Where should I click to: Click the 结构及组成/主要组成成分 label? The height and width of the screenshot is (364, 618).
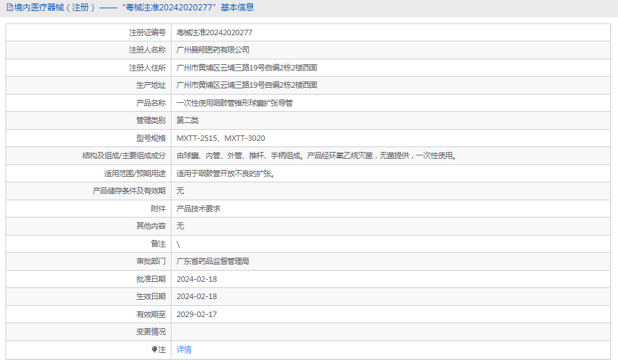click(x=124, y=155)
